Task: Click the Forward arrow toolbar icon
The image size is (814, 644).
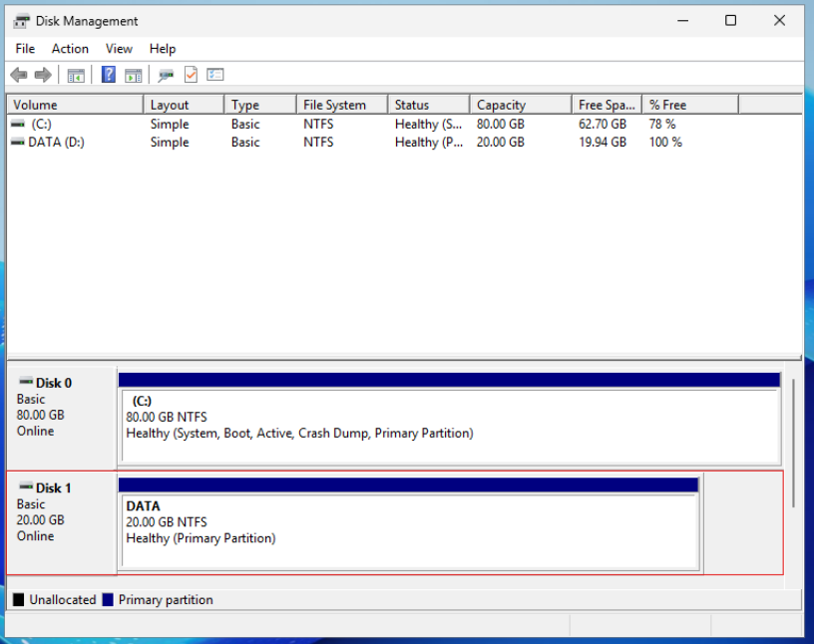Action: [x=43, y=75]
